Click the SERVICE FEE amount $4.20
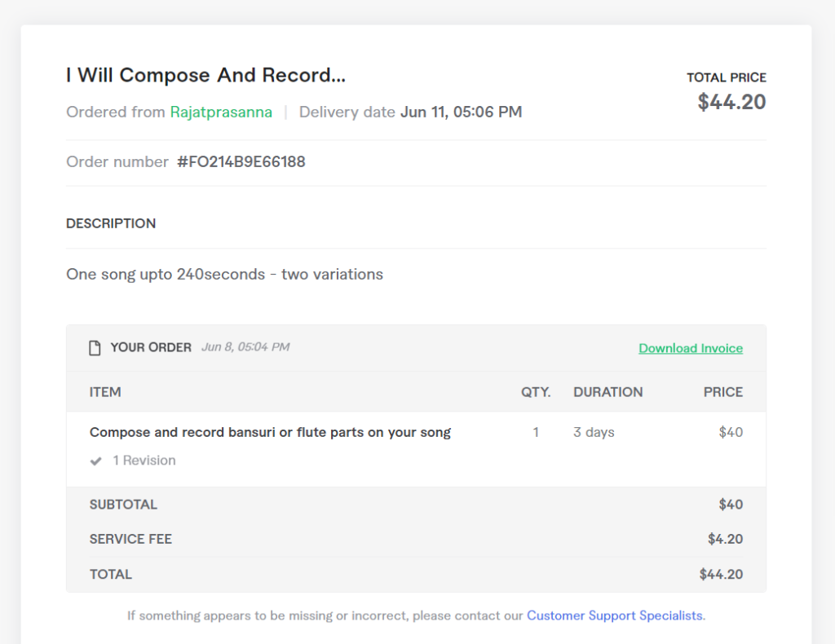The height and width of the screenshot is (644, 835). pyautogui.click(x=725, y=539)
